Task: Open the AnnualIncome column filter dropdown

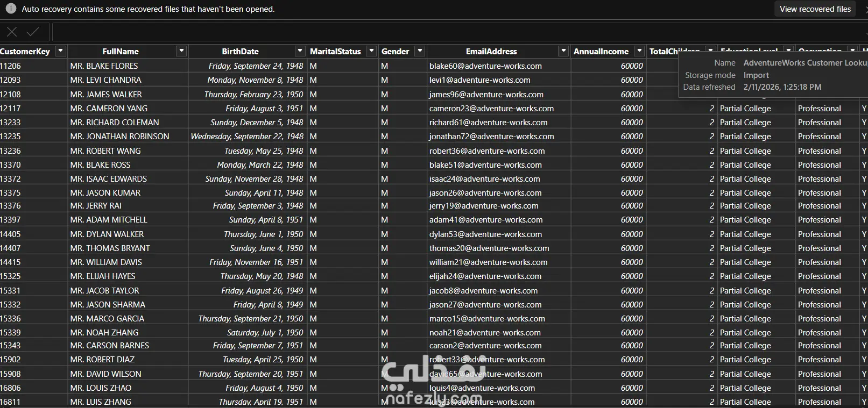Action: (639, 51)
